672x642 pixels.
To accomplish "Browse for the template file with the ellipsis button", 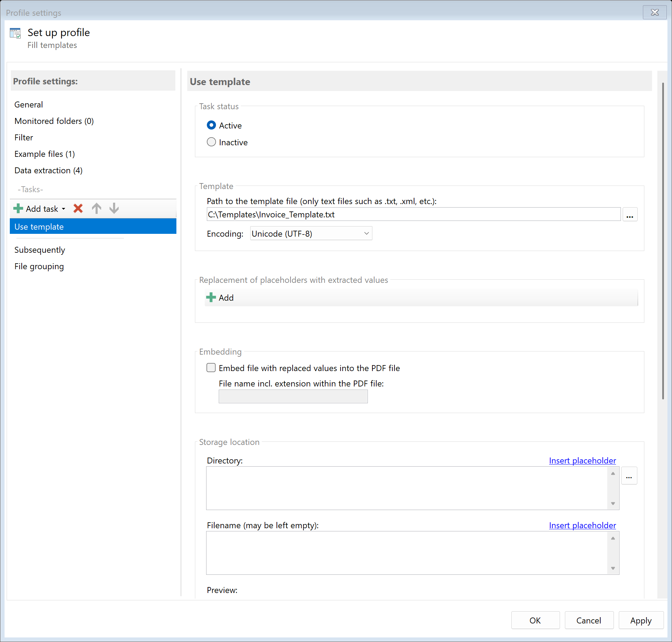I will pyautogui.click(x=630, y=215).
